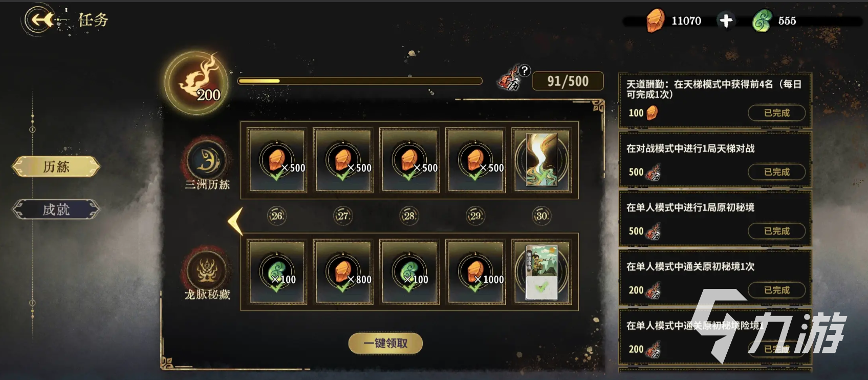Viewport: 868px width, 380px height.
Task: Click the plus icon to add currency
Action: pos(726,20)
